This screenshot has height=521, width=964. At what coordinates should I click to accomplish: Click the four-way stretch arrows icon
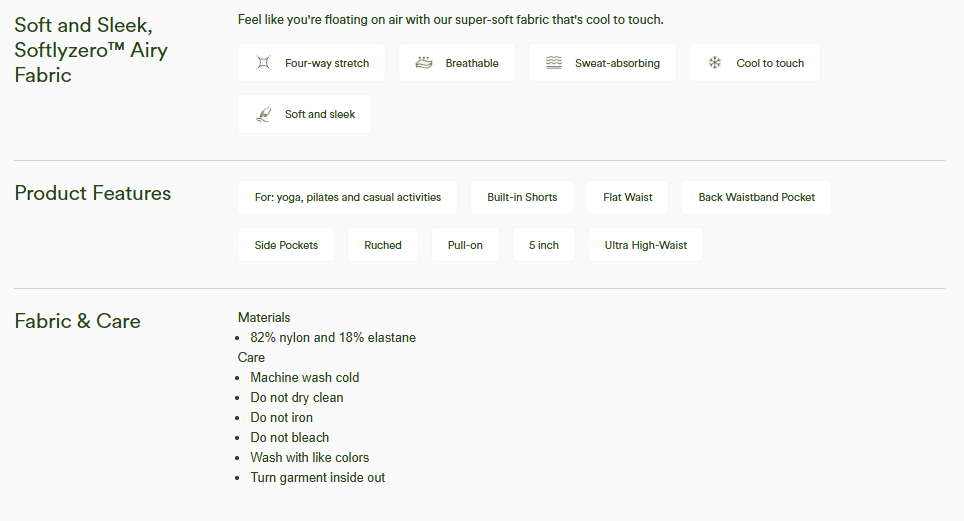(263, 63)
